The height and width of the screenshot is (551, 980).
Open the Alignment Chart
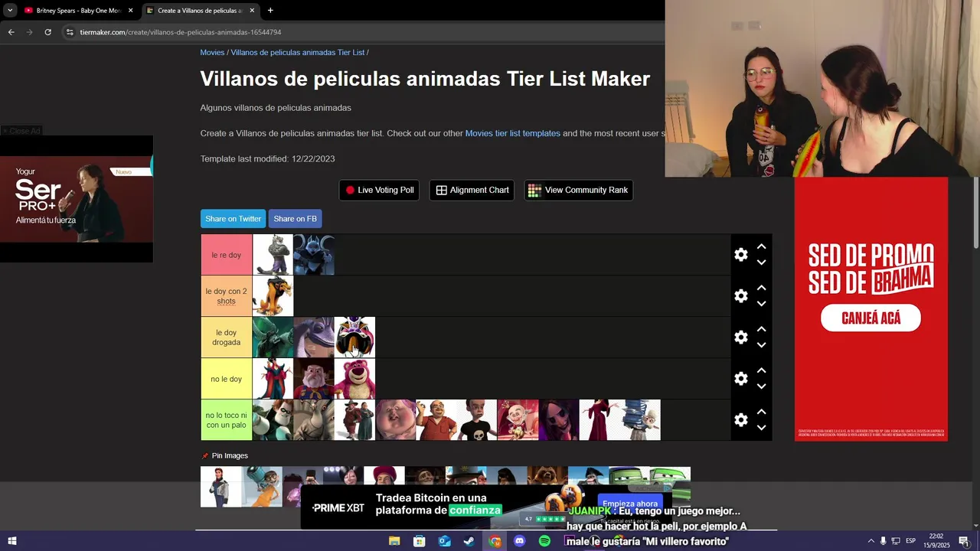coord(472,190)
